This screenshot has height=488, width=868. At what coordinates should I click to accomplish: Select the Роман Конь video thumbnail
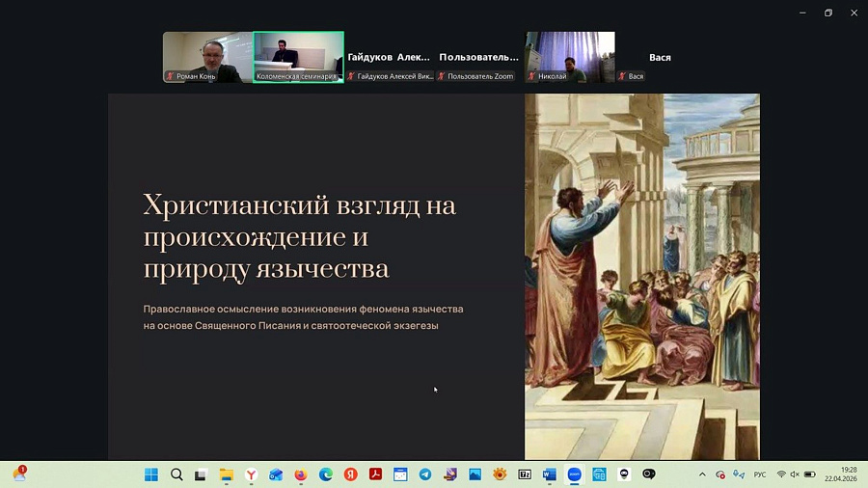coord(207,57)
